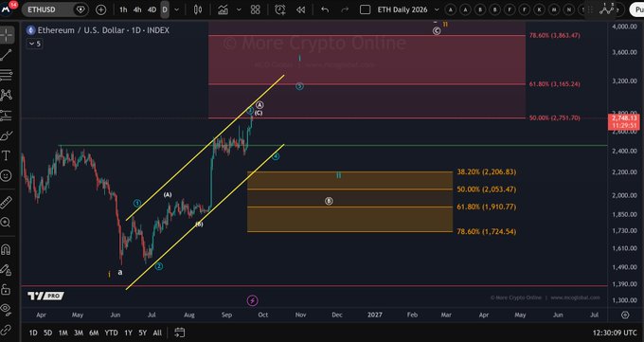Screen dimensions: 644x342
Task: Grab the quick toolbar drag handle
Action: click(x=590, y=9)
